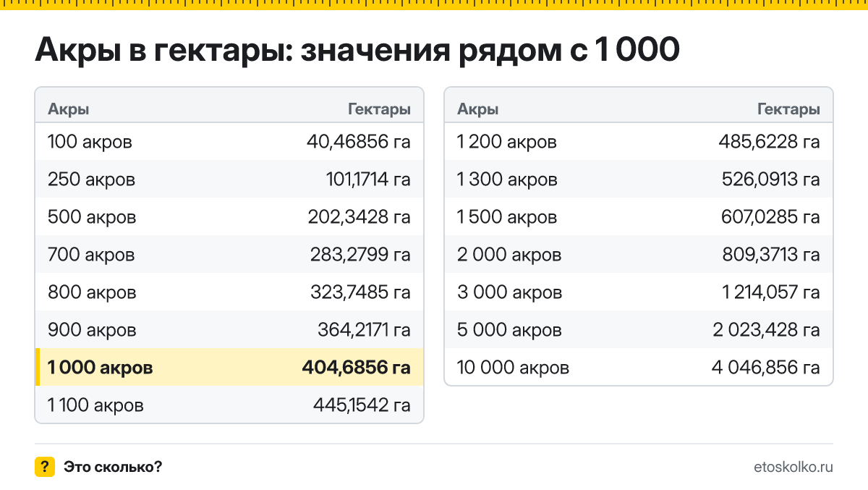
Task: Select the value '445,1542 га'
Action: click(362, 405)
